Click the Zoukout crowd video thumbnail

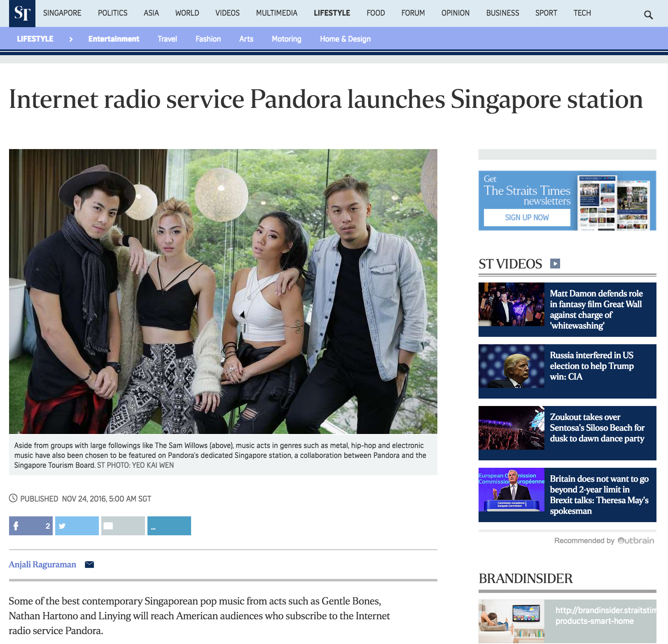click(x=512, y=428)
